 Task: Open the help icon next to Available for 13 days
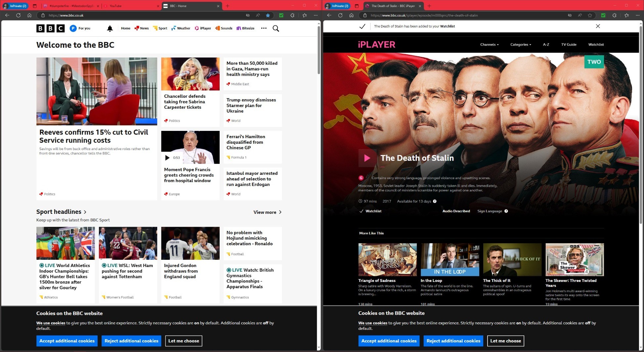point(435,201)
